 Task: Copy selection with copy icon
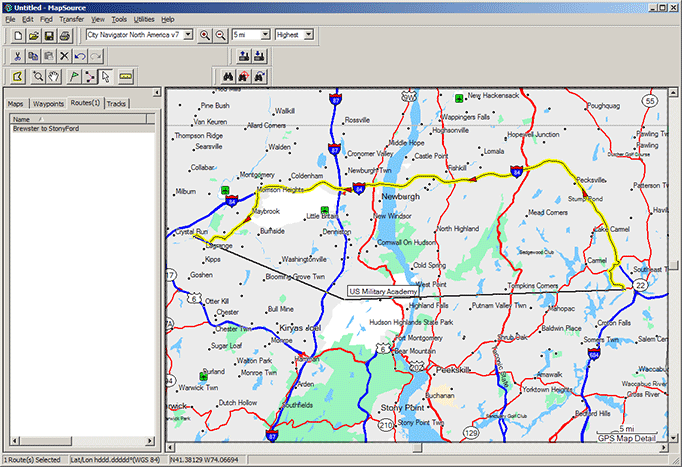pyautogui.click(x=33, y=56)
